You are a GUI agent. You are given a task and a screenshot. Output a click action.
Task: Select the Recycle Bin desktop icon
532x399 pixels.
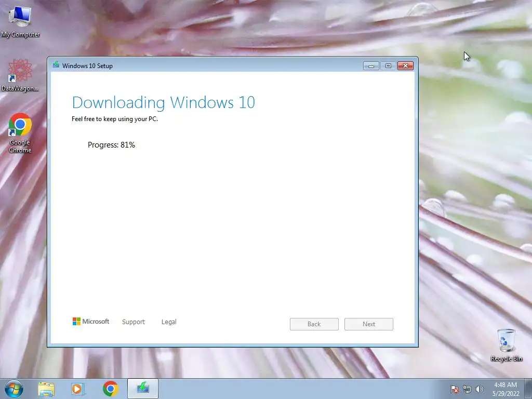pyautogui.click(x=506, y=345)
